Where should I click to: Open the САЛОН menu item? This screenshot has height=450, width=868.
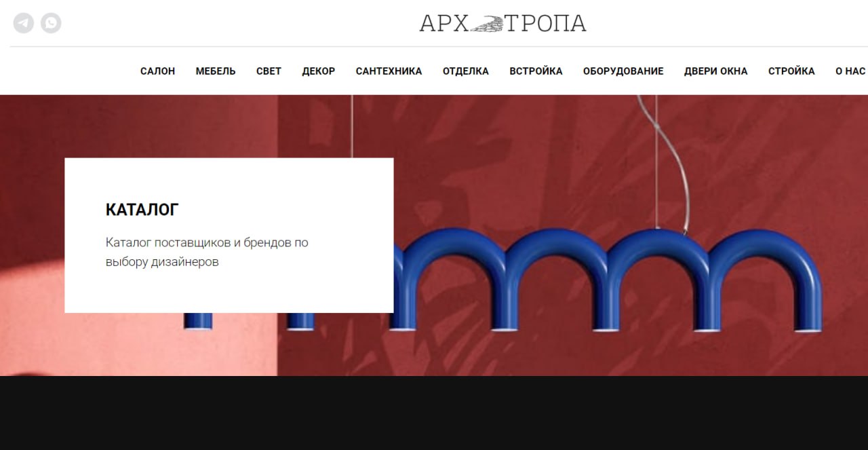point(157,71)
